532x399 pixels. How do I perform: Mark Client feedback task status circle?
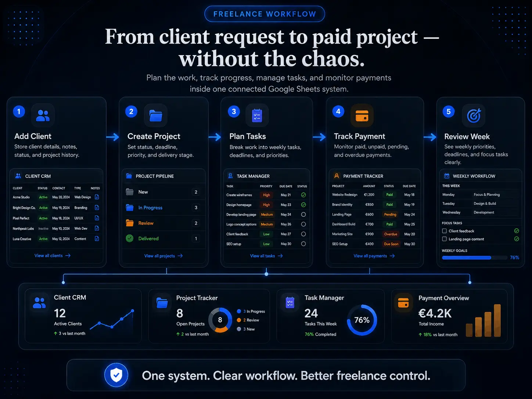pyautogui.click(x=303, y=234)
